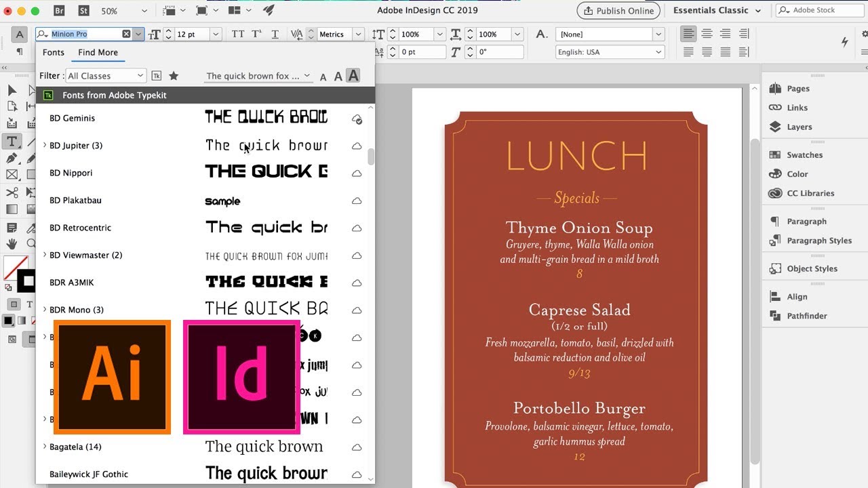
Task: Click the Quick Apply lightning icon
Action: pos(844,42)
